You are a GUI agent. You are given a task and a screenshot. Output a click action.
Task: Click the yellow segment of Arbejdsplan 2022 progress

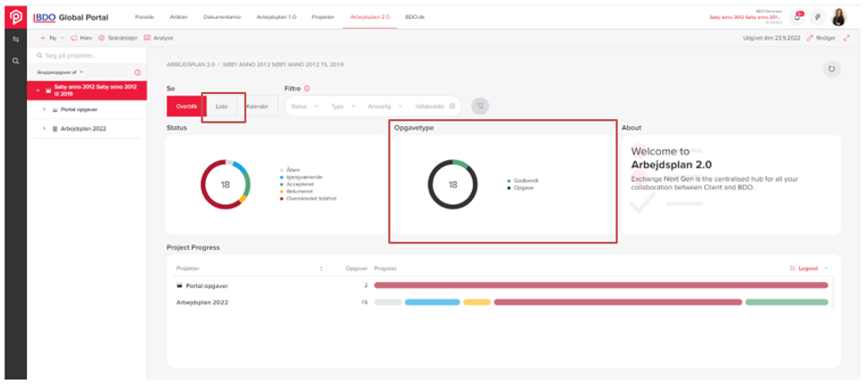(x=477, y=303)
